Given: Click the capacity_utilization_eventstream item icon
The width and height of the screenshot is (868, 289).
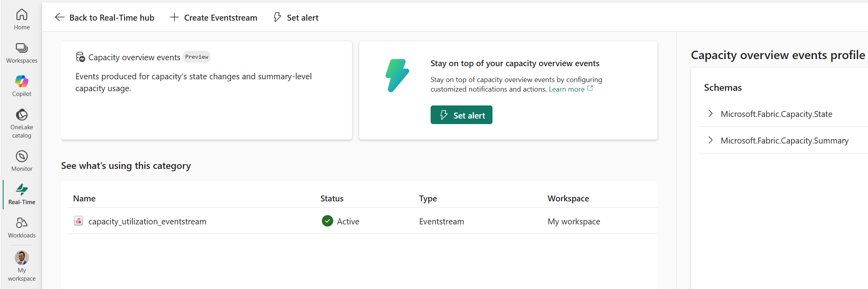Looking at the screenshot, I should click(79, 221).
